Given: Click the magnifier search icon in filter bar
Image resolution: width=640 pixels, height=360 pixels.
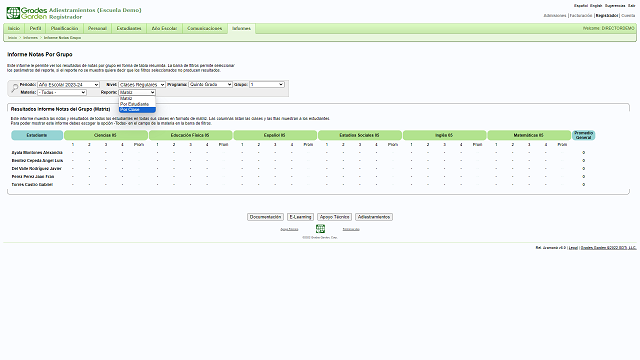Looking at the screenshot, I should (14, 88).
